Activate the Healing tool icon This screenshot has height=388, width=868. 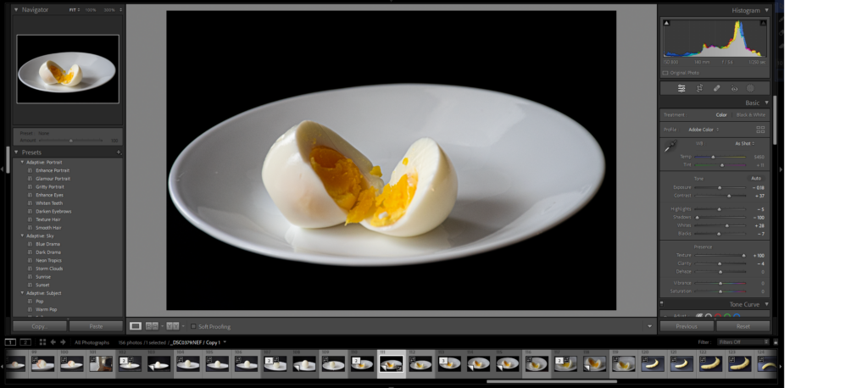tap(717, 88)
